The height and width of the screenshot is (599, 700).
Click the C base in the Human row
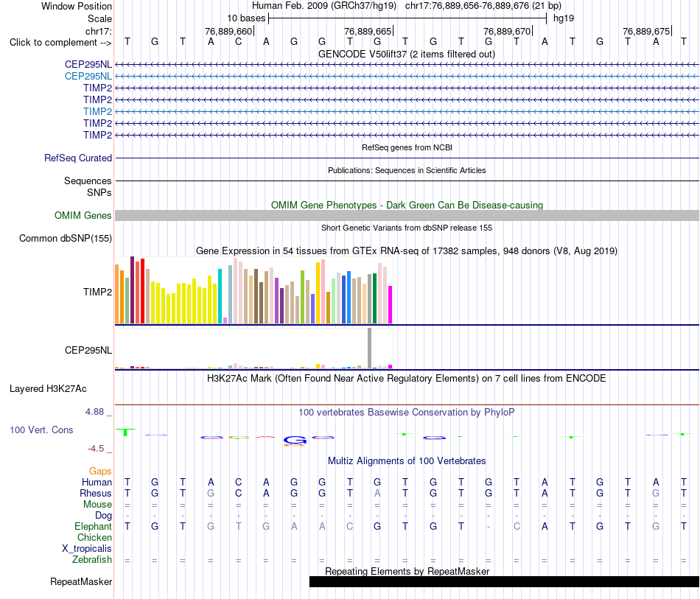pyautogui.click(x=239, y=482)
